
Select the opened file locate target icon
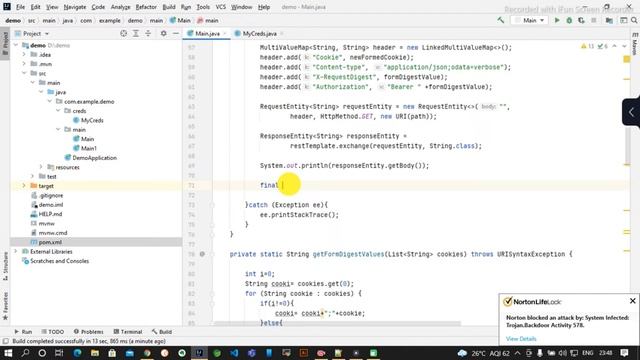(x=123, y=33)
